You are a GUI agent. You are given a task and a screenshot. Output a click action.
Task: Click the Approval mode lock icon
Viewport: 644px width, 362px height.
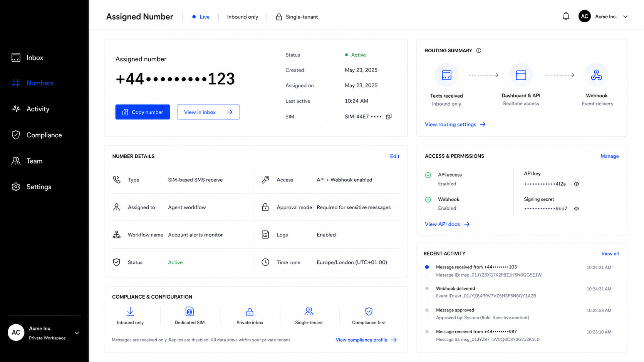[x=265, y=207]
